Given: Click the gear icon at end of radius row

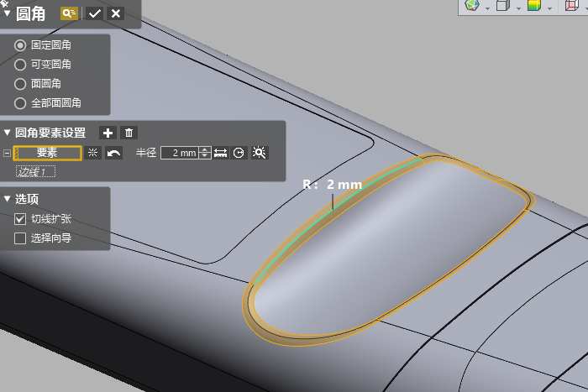Looking at the screenshot, I should [259, 153].
